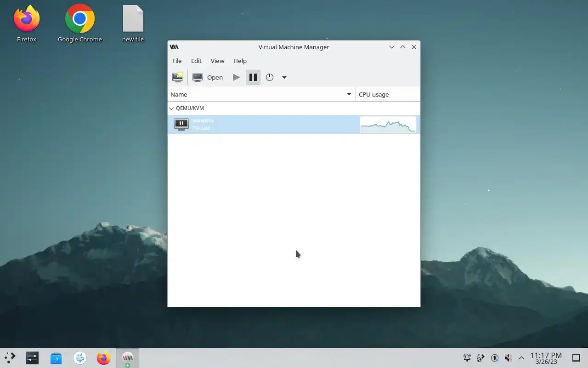Viewport: 588px width, 368px height.
Task: Click the paused monitor icon of winvista
Action: click(x=181, y=124)
